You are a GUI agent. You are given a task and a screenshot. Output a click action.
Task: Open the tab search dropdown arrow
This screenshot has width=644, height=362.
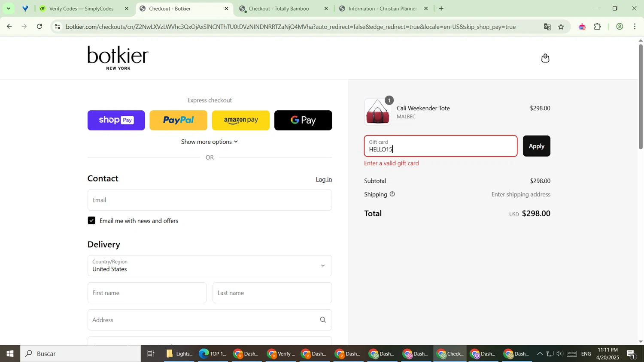(8, 9)
